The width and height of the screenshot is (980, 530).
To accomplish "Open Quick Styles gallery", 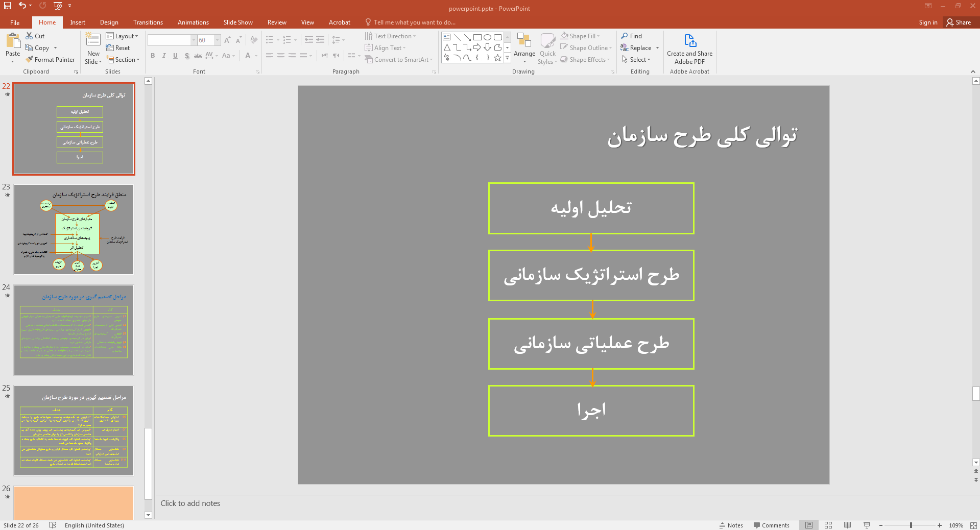I will (x=547, y=48).
